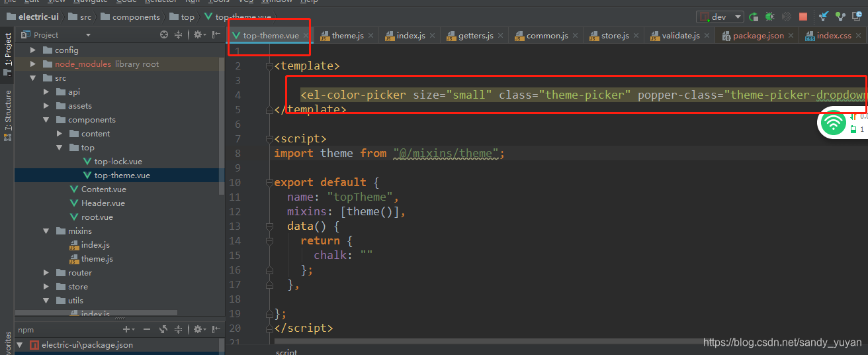Click the npm panel add plus icon

point(128,329)
